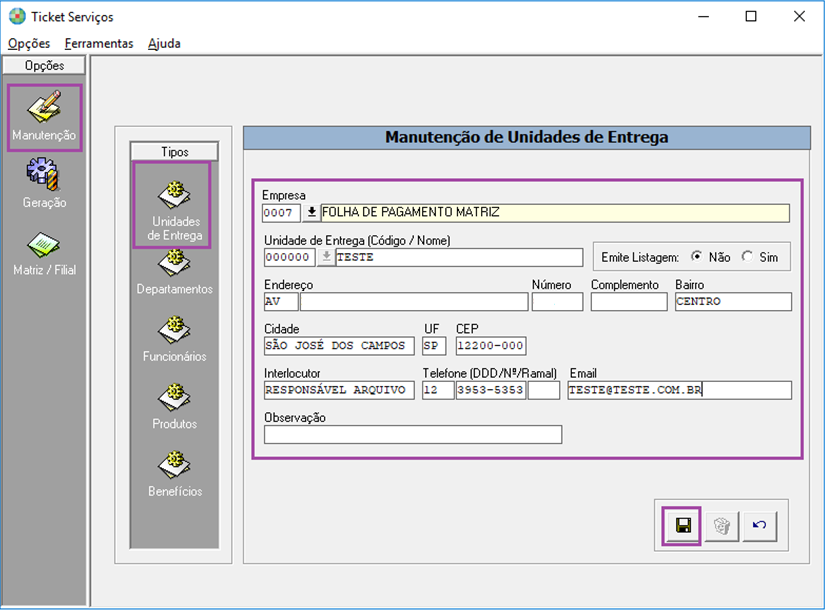Click the empty Endereço street field
This screenshot has width=825, height=611.
(x=414, y=302)
